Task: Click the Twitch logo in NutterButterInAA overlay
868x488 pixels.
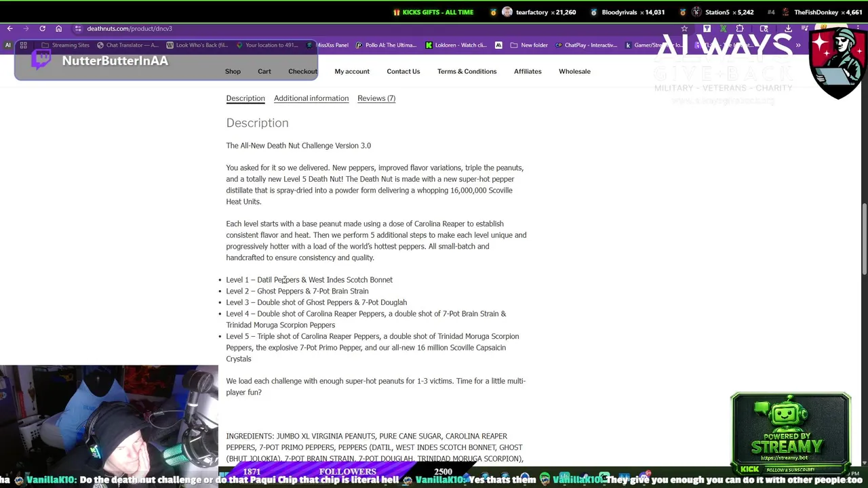Action: coord(41,60)
